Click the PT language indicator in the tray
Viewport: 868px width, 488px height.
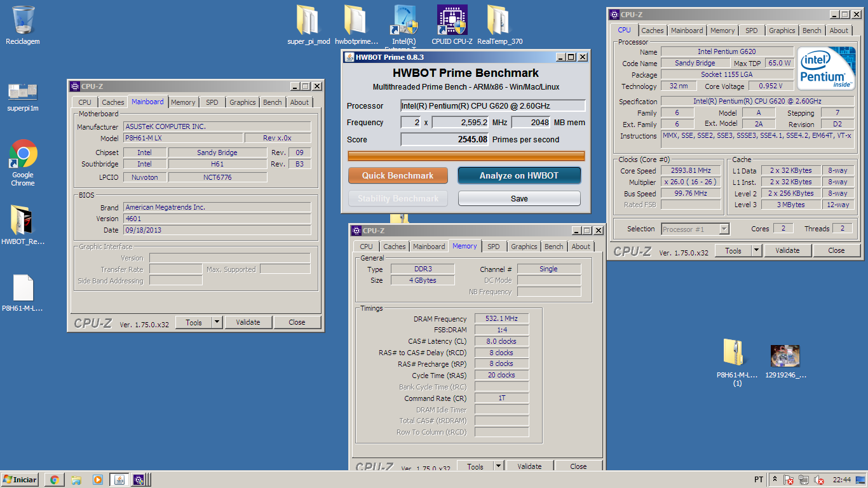[758, 480]
